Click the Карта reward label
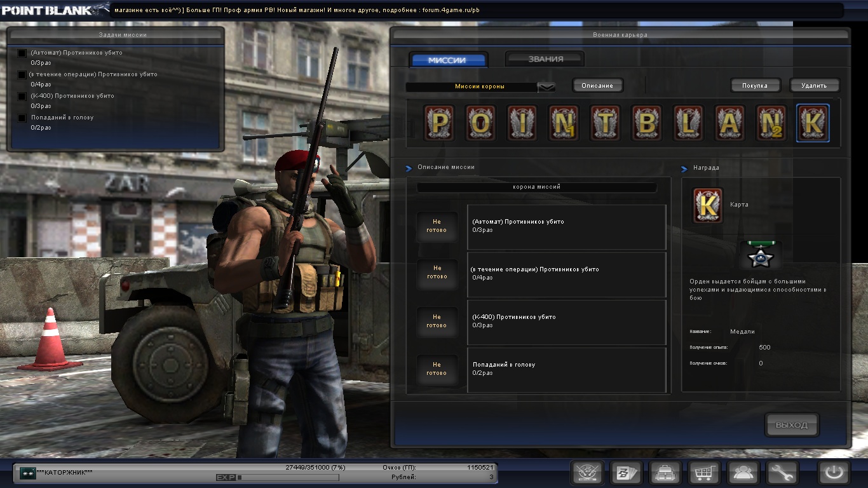868x488 pixels. tap(739, 205)
